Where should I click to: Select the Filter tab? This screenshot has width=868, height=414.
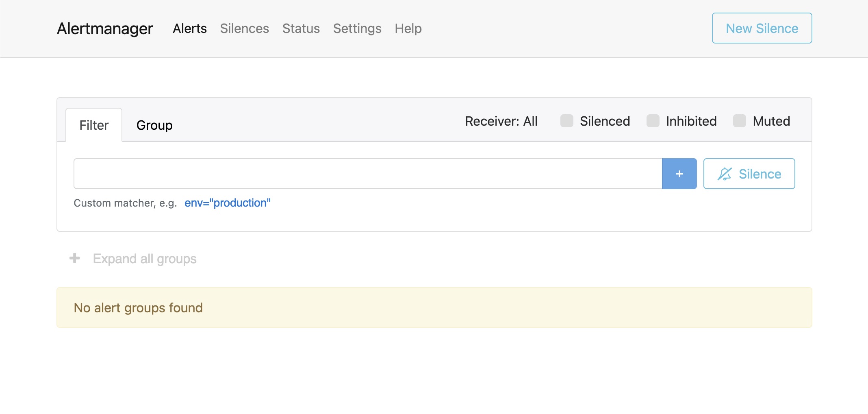click(94, 125)
